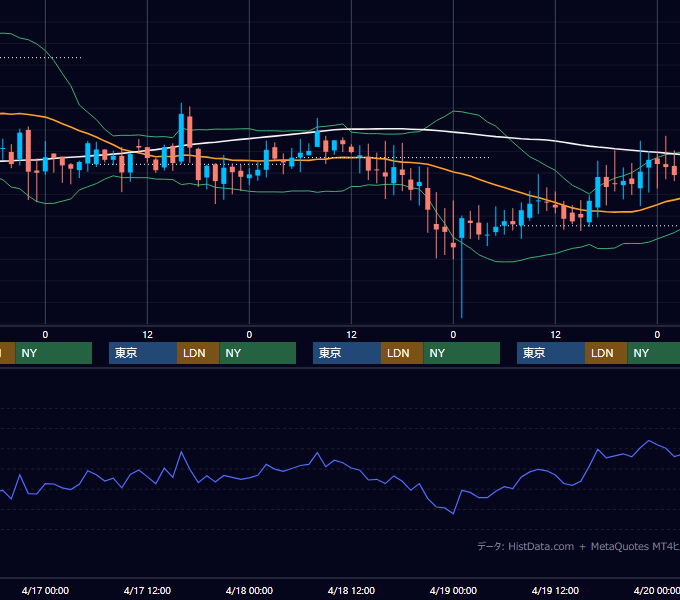Select the LDN session block on 4/19

tap(606, 353)
